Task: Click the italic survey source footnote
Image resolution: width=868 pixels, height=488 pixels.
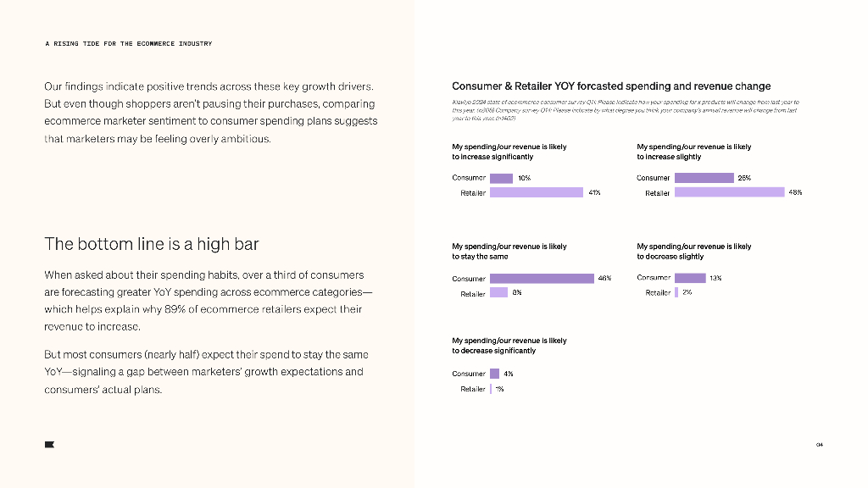Action: 625,110
